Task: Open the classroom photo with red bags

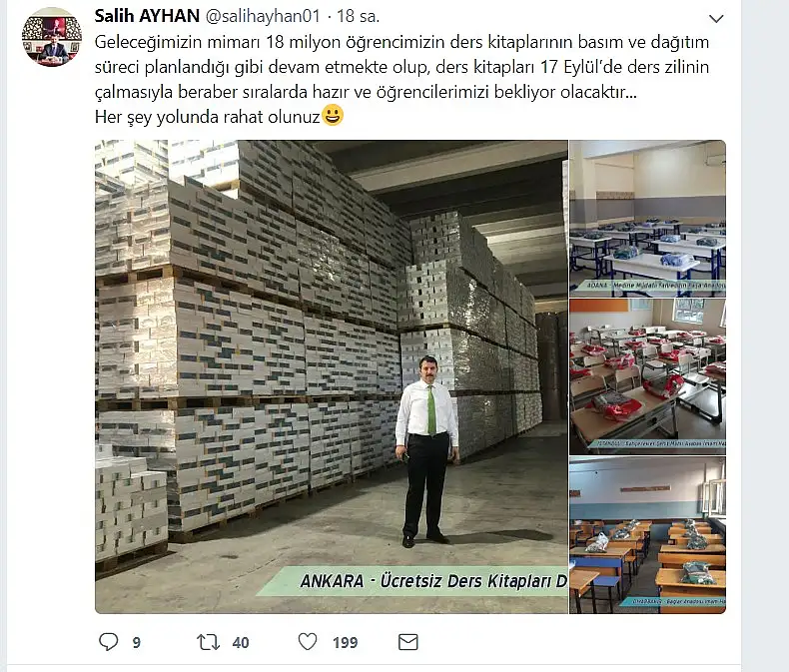Action: coord(647,376)
